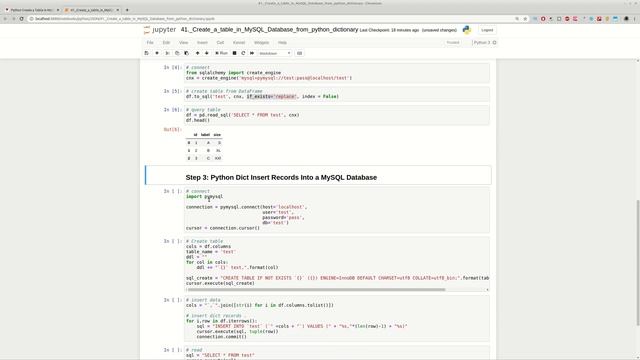Image resolution: width=640 pixels, height=360 pixels.
Task: Run the selected cell
Action: point(222,53)
